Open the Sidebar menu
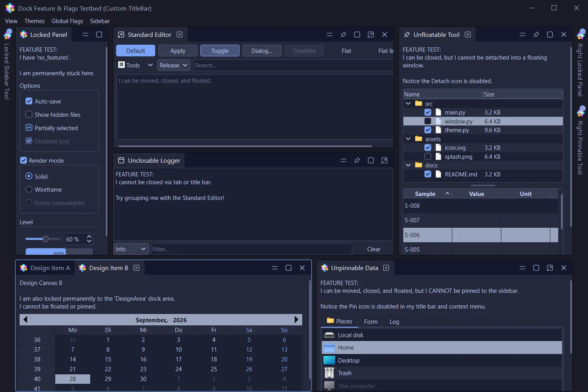Image resolution: width=588 pixels, height=392 pixels. point(100,21)
